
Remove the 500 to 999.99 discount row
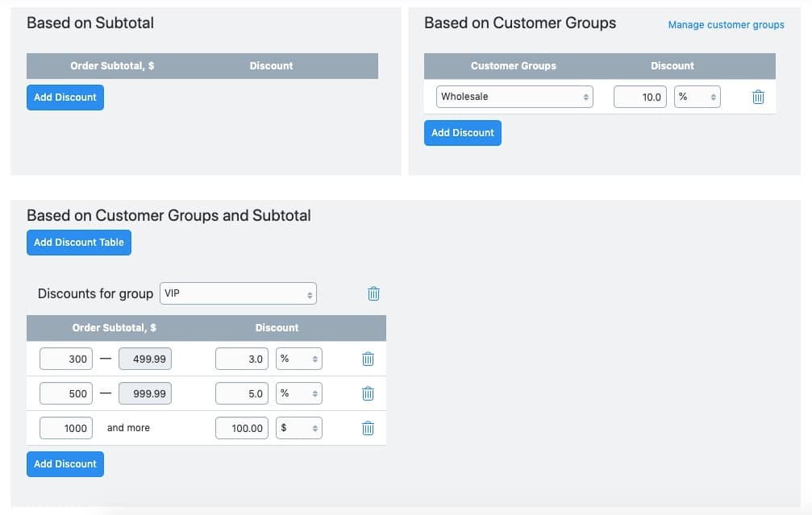[368, 394]
